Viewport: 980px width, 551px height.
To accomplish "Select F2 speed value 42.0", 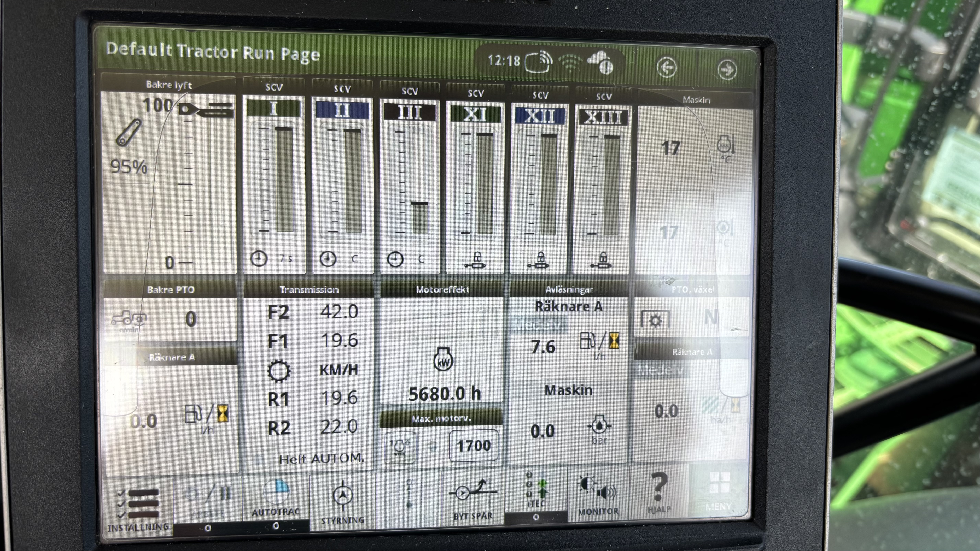I will click(x=339, y=312).
